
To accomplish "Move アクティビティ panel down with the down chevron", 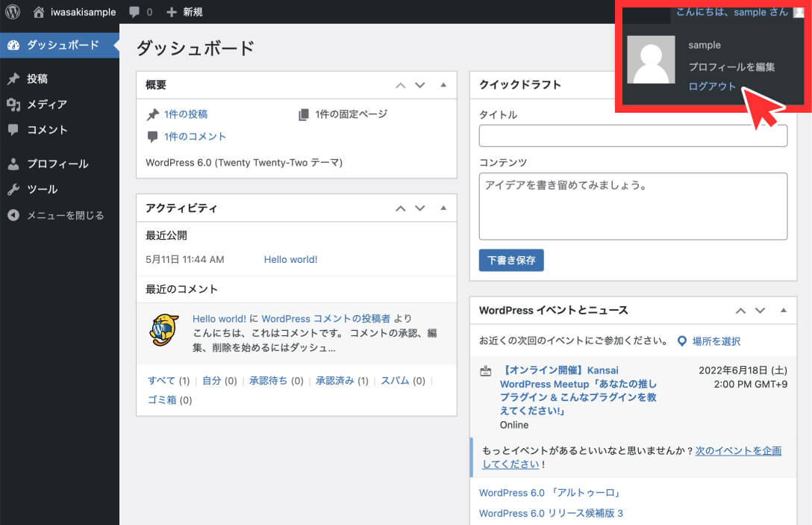I will pos(420,208).
